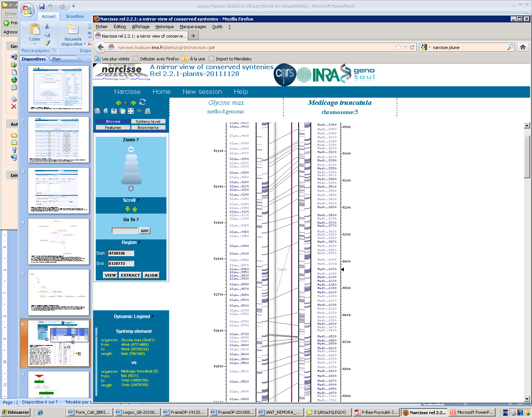Click the synteny view vertical scrollbar
Image resolution: width=532 pixels, height=418 pixels.
tap(527, 262)
